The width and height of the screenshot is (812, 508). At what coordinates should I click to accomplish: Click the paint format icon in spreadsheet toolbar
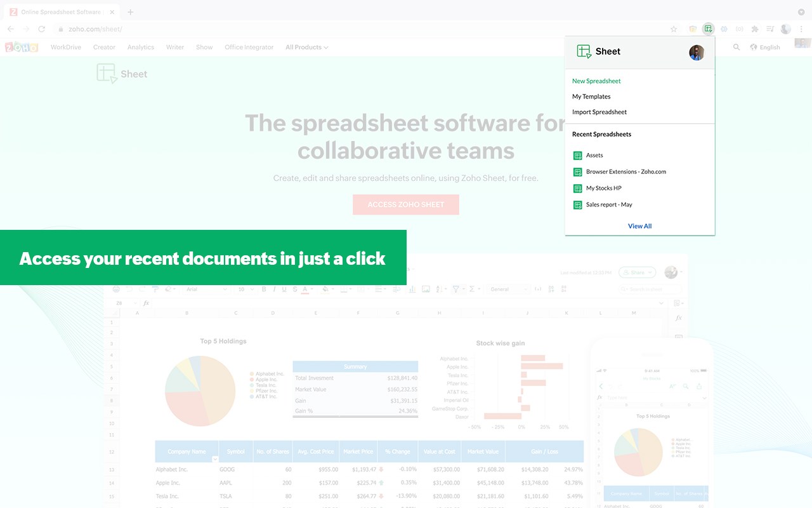[x=155, y=290]
